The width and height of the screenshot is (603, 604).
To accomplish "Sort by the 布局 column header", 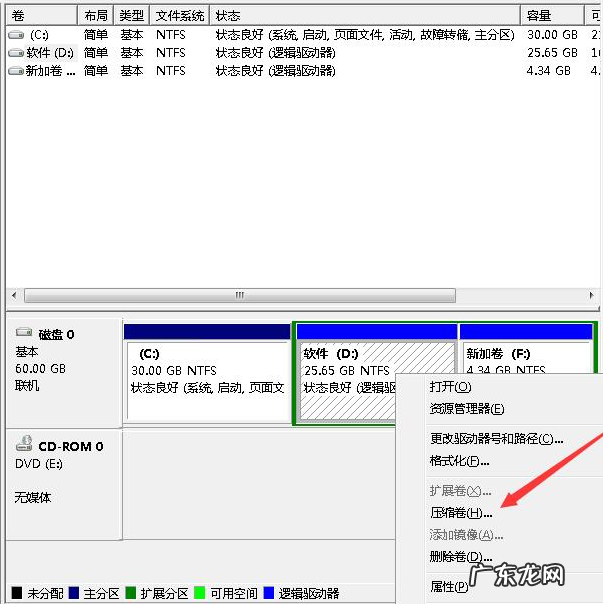I will point(95,16).
